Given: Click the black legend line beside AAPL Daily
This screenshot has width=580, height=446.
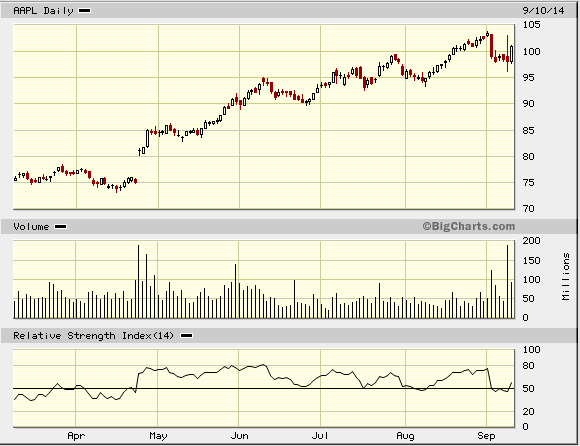Looking at the screenshot, I should [85, 11].
